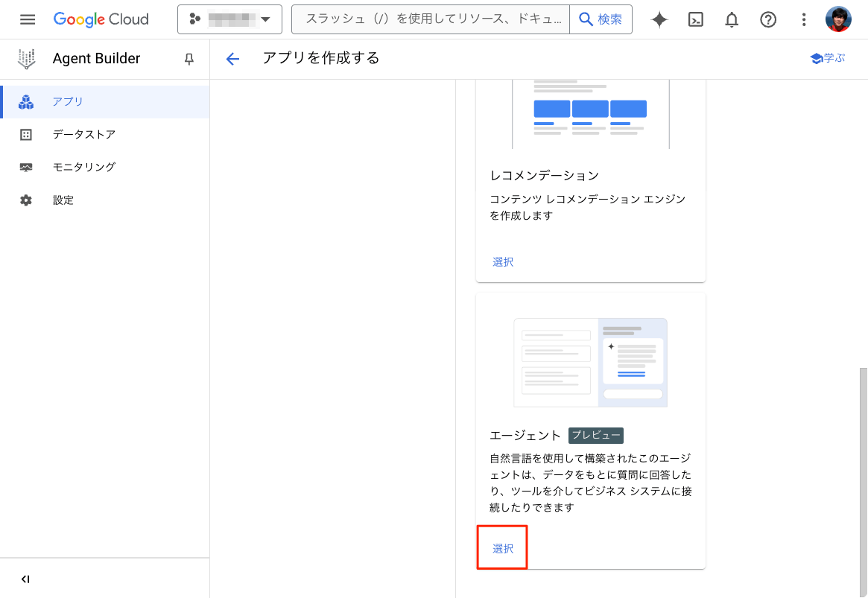The height and width of the screenshot is (598, 868).
Task: Click the モニタリング monitor icon
Action: click(x=26, y=167)
